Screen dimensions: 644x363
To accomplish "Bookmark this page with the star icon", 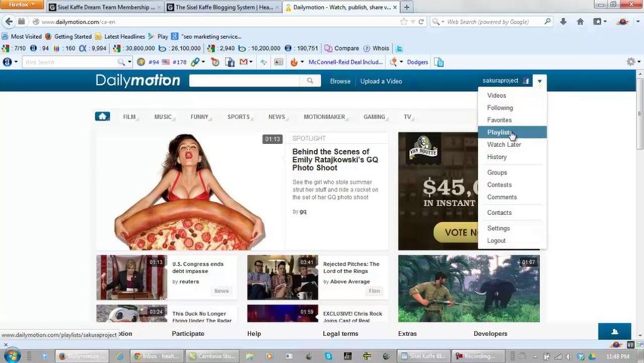I will tap(403, 22).
